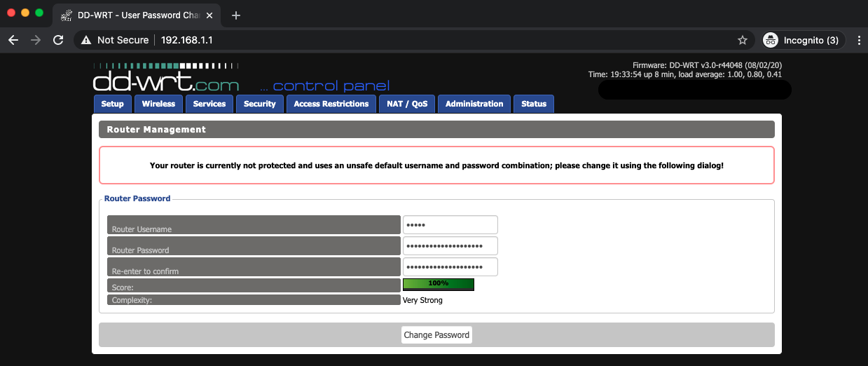Open the Access Restrictions tab
Image resolution: width=868 pixels, height=366 pixels.
point(331,104)
